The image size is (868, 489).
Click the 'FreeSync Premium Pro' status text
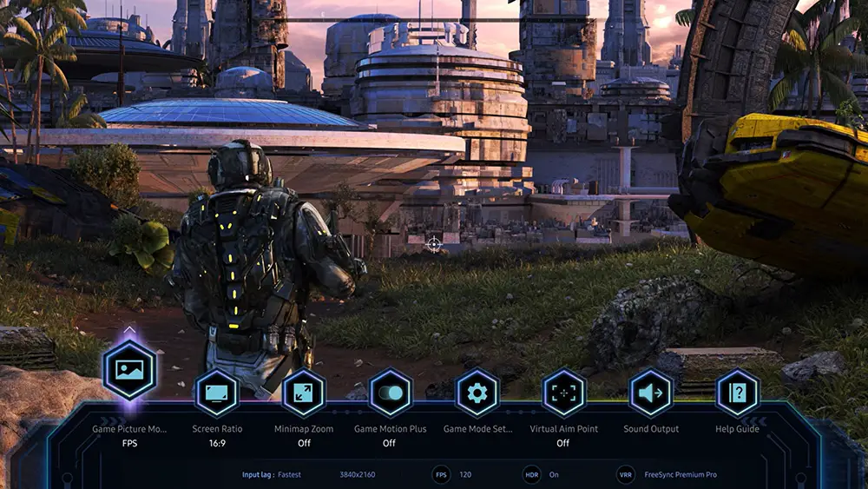[x=681, y=474]
